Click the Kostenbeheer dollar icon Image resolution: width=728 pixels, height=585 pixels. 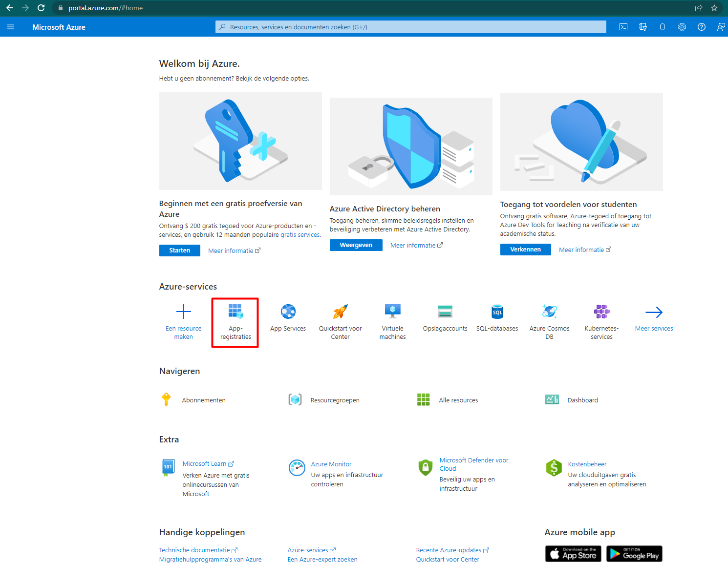[554, 468]
